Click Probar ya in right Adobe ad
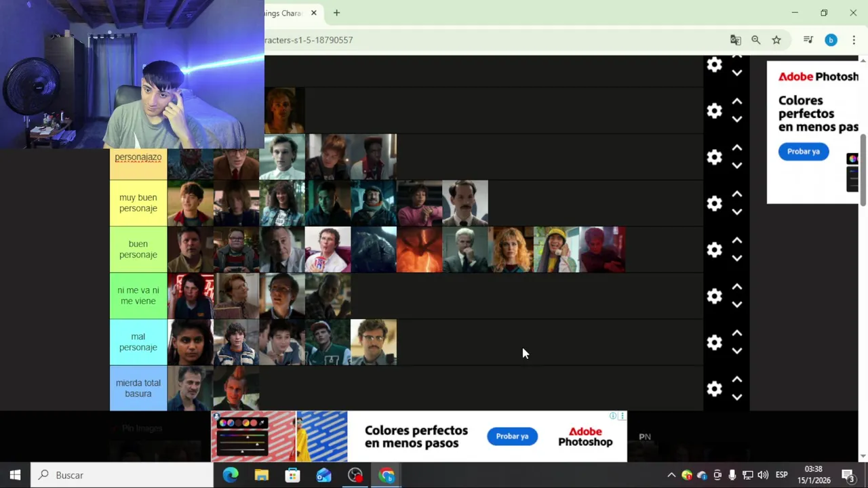 click(x=804, y=151)
